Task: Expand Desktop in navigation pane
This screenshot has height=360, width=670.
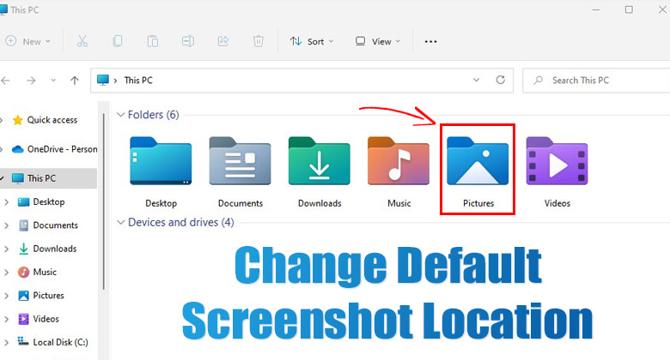Action: [x=6, y=202]
